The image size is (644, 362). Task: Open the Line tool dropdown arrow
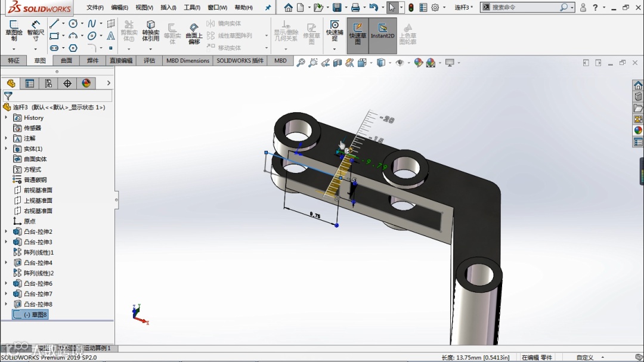point(63,24)
